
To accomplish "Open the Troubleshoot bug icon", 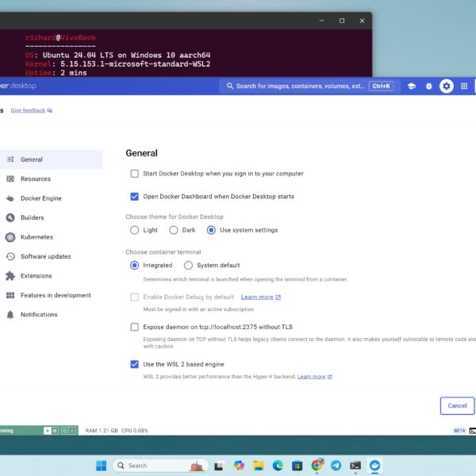I will click(x=428, y=86).
